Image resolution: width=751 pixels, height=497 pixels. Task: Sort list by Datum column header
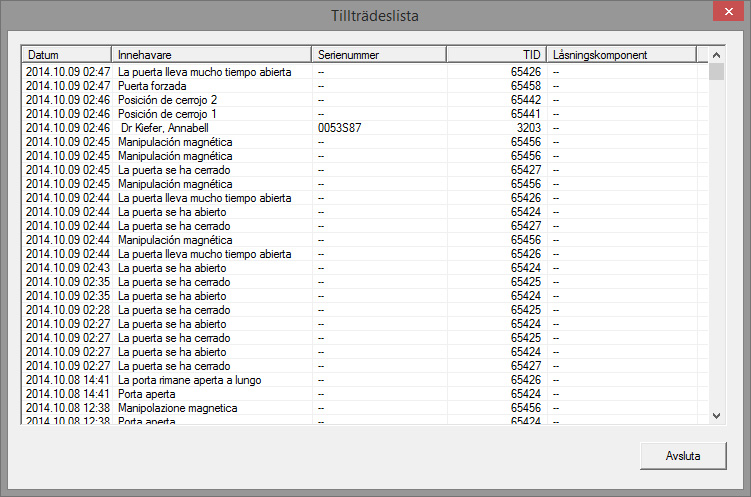click(x=66, y=55)
